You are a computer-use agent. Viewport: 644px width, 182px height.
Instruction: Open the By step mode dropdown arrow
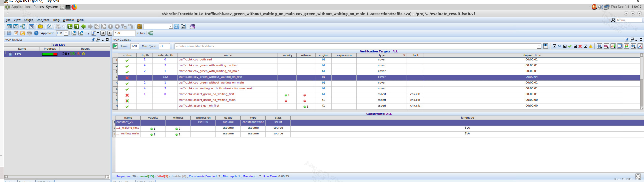coord(98,33)
